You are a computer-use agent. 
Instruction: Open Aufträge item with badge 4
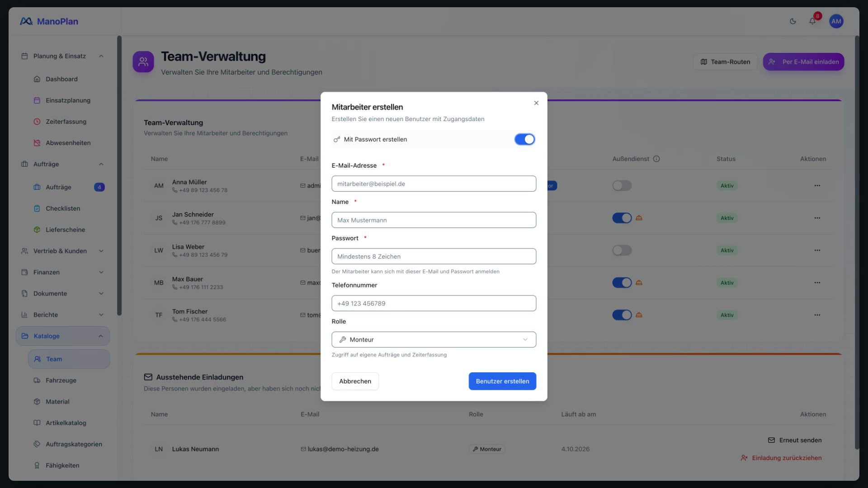69,187
